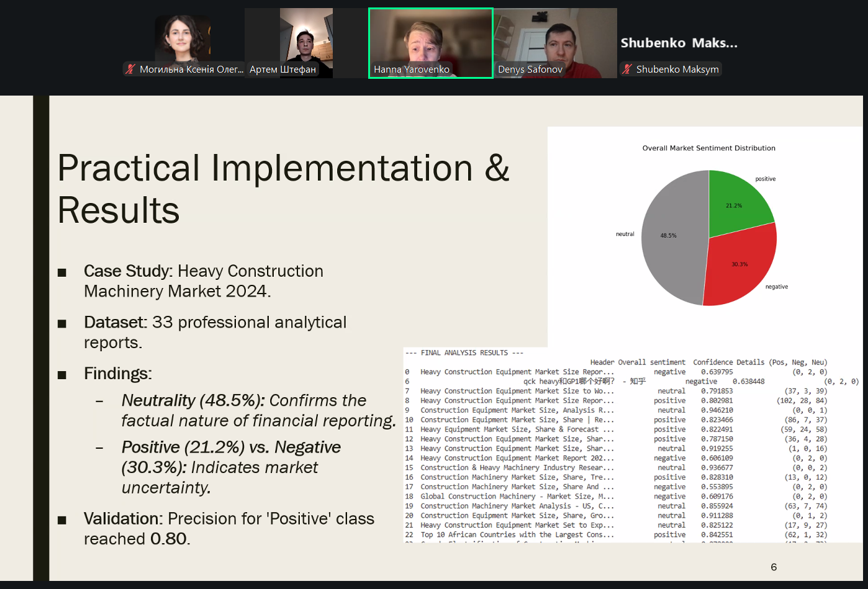Click the Hanna Yarovenko name label
868x589 pixels.
point(411,70)
